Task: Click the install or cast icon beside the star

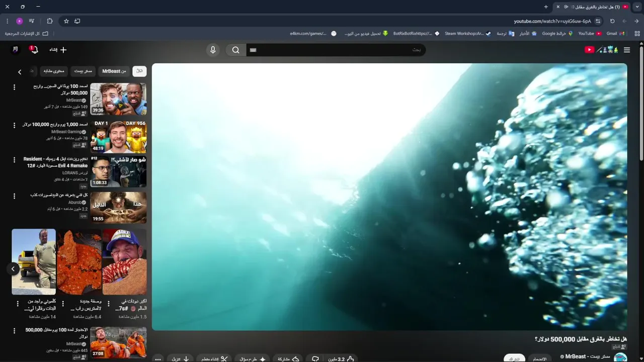Action: coord(77,21)
